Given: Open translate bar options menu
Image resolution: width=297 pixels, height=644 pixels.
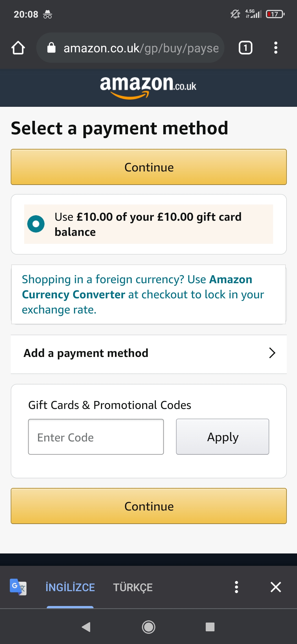Looking at the screenshot, I should 236,587.
